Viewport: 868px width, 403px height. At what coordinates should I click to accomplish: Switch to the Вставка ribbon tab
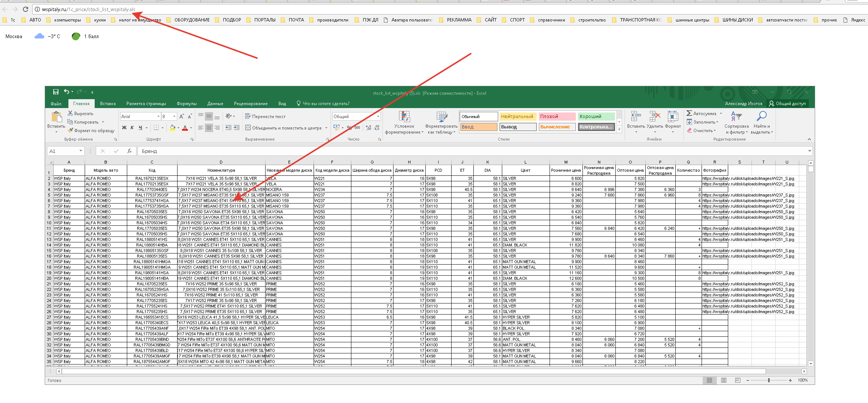pyautogui.click(x=108, y=104)
